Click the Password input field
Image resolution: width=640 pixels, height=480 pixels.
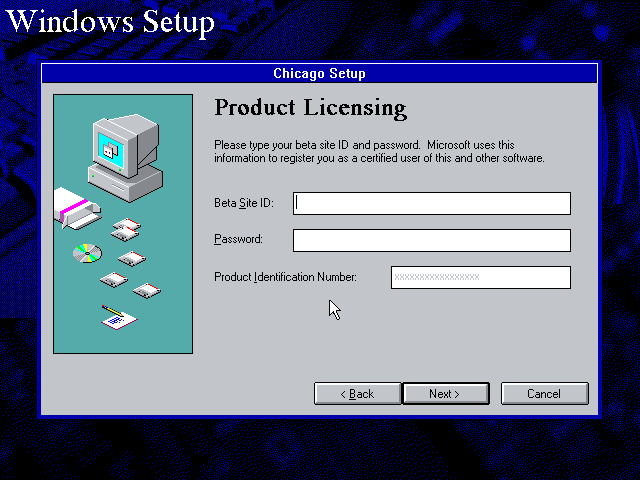432,240
